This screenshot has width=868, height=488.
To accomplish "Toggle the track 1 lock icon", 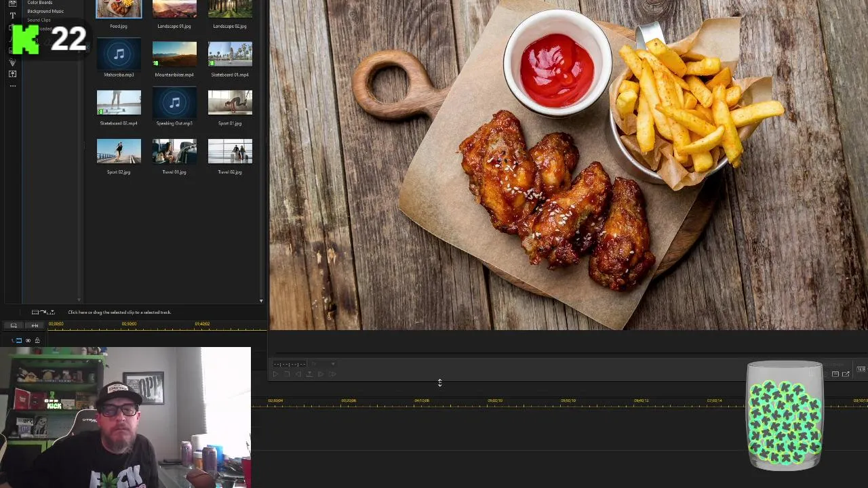I will coord(37,340).
